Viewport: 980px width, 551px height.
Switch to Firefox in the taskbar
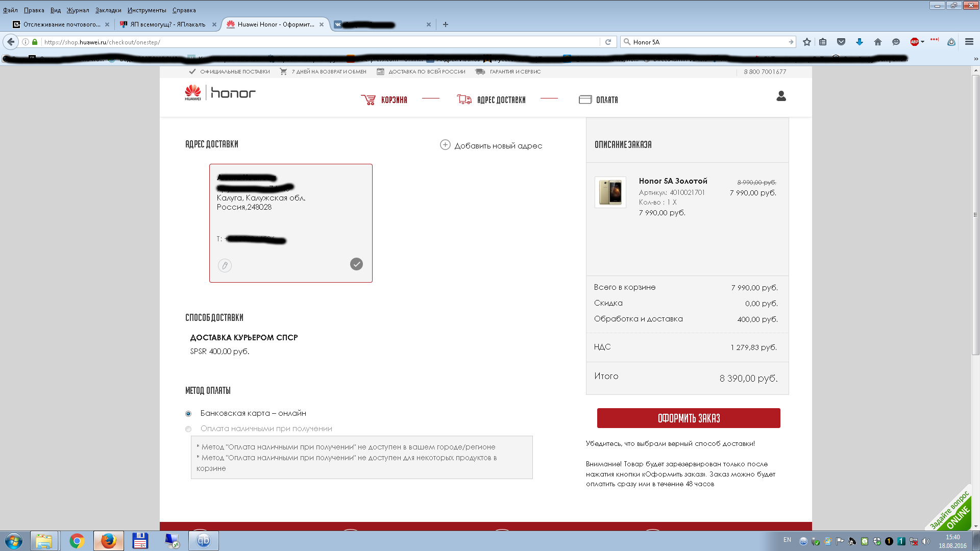click(108, 541)
